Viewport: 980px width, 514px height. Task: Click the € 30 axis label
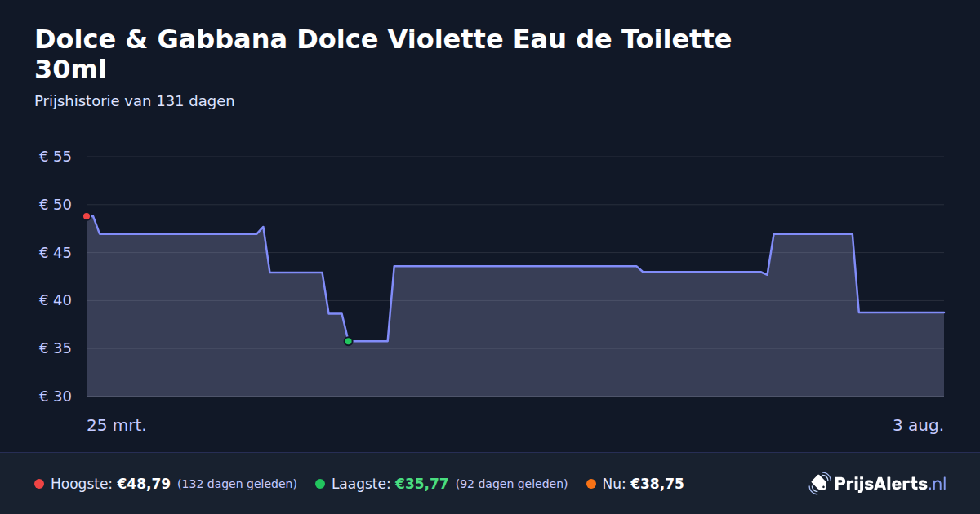coord(56,397)
